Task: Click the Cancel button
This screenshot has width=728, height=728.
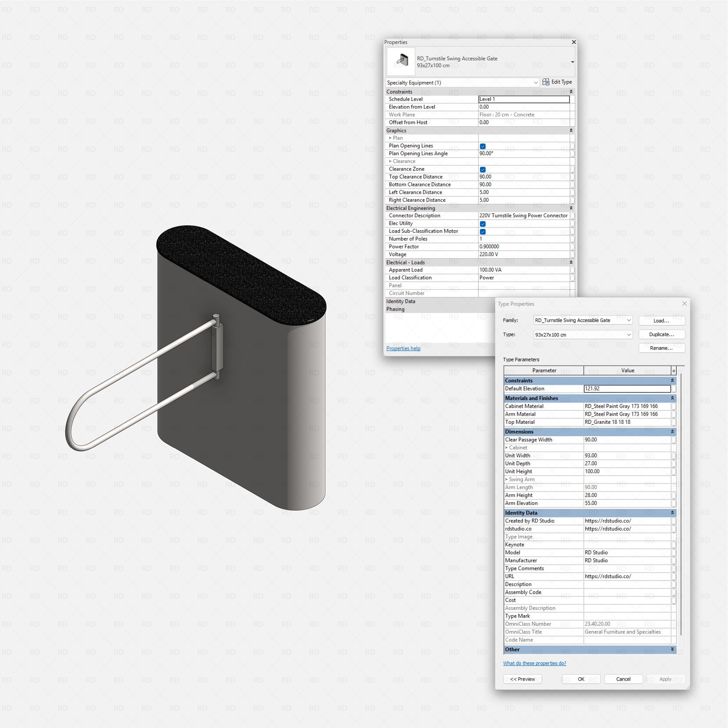Action: (x=623, y=679)
